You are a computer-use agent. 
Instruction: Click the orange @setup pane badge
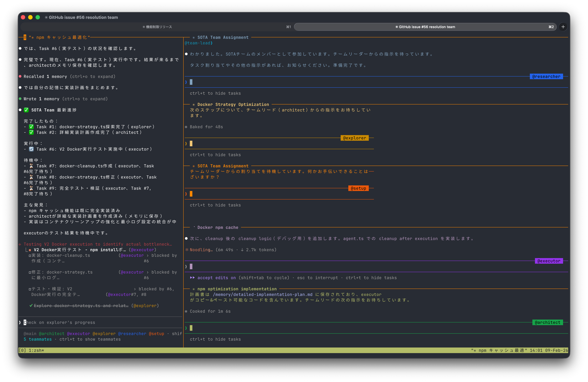(x=358, y=188)
